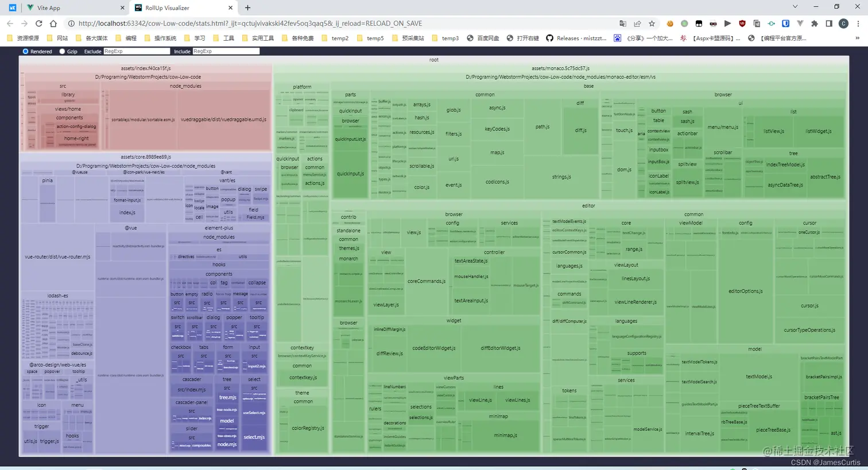
Task: Toggle the browser side panel icon
Action: click(x=828, y=24)
